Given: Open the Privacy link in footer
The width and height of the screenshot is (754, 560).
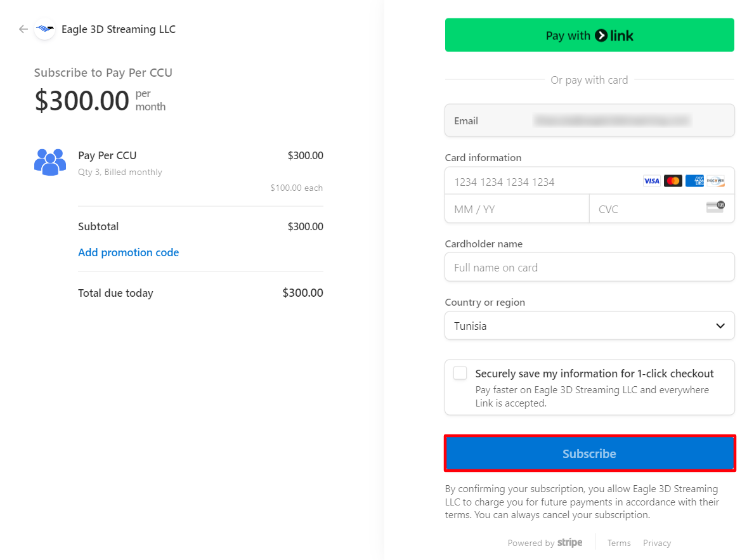Looking at the screenshot, I should (x=656, y=543).
